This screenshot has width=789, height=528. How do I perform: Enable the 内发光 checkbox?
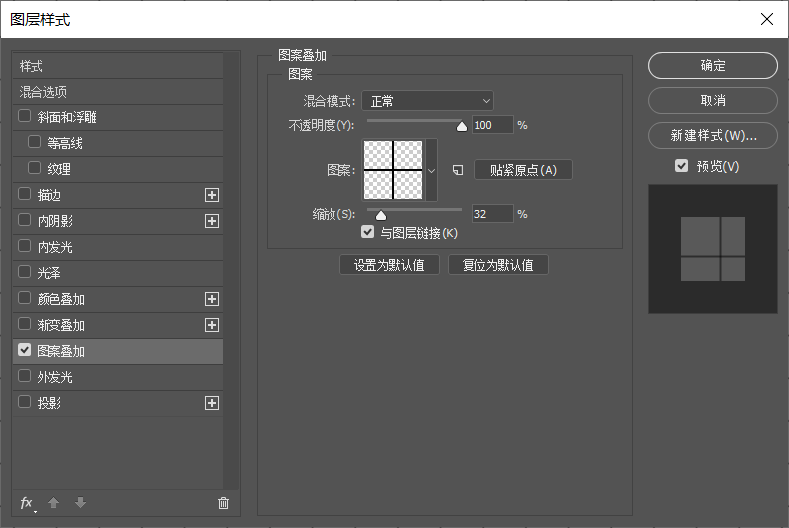pos(24,246)
